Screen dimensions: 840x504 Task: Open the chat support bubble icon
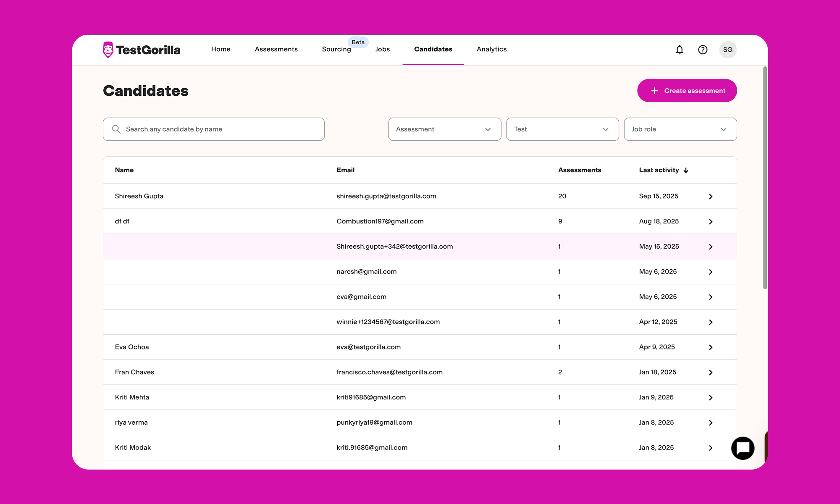click(x=743, y=448)
